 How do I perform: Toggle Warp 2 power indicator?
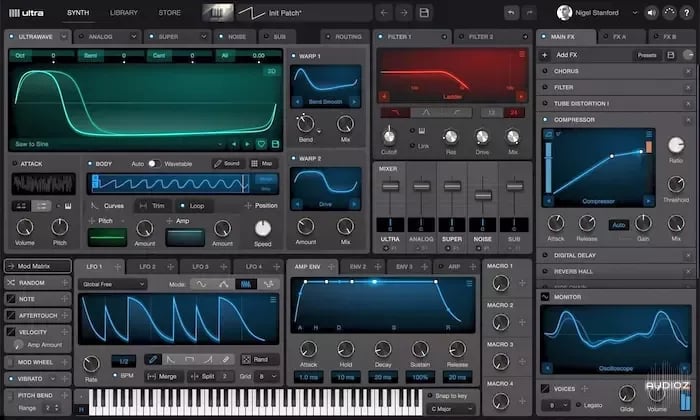coord(293,158)
